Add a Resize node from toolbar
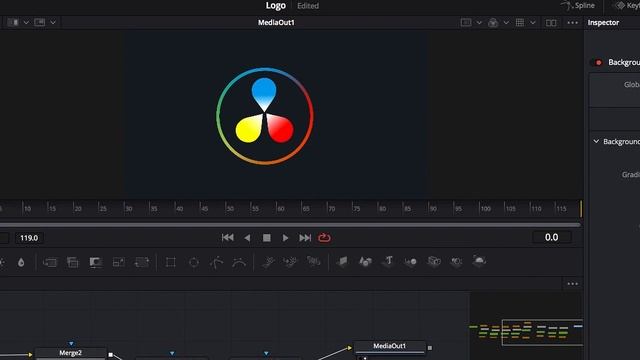Viewport: 640px width, 360px height. (x=119, y=262)
